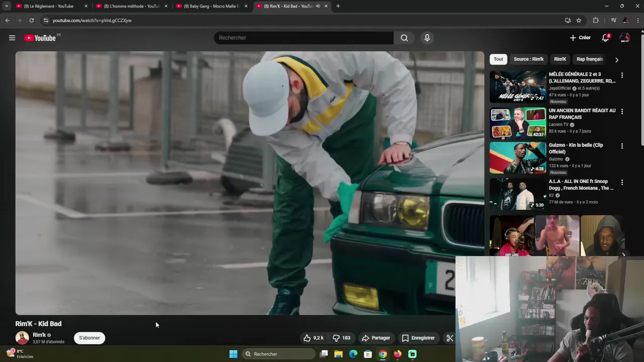Dislike the video with thumbs down
Image resolution: width=644 pixels, height=362 pixels.
point(342,338)
